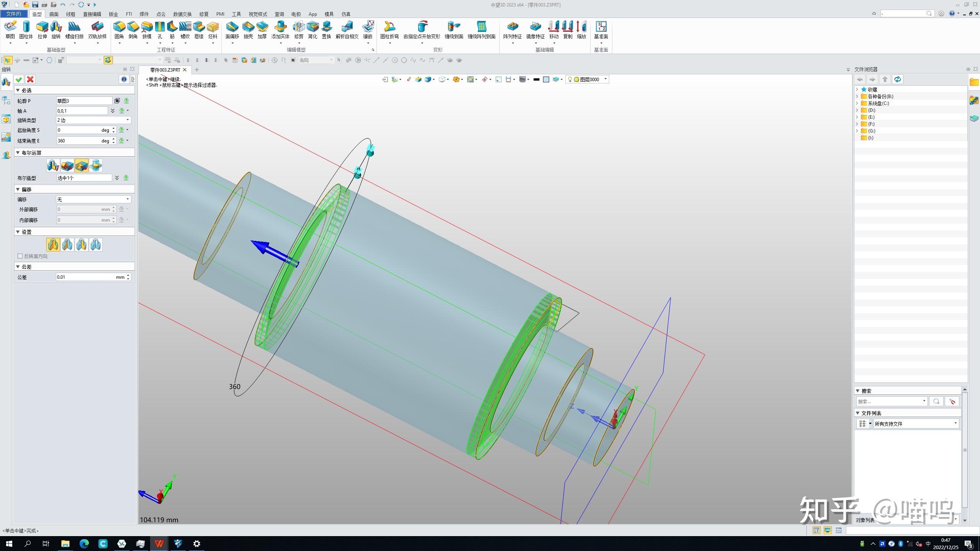Image resolution: width=980 pixels, height=551 pixels.
Task: Click the 圆柱体 cylinder tool
Action: click(x=26, y=30)
